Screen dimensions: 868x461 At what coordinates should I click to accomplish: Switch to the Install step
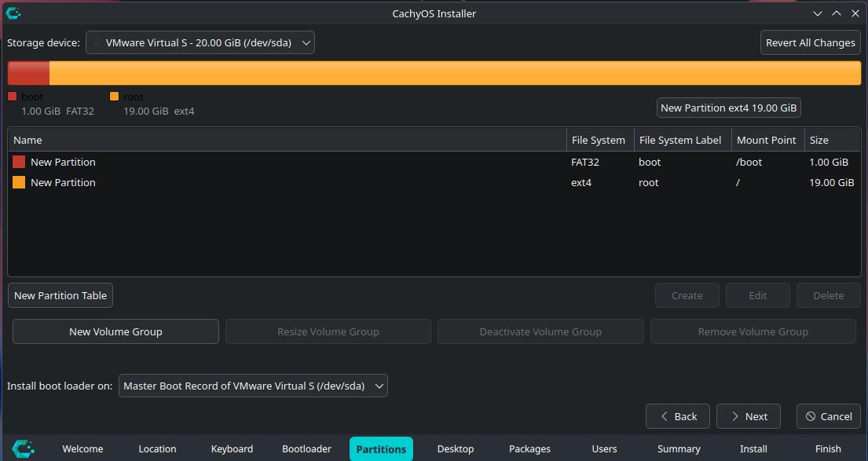click(x=753, y=448)
